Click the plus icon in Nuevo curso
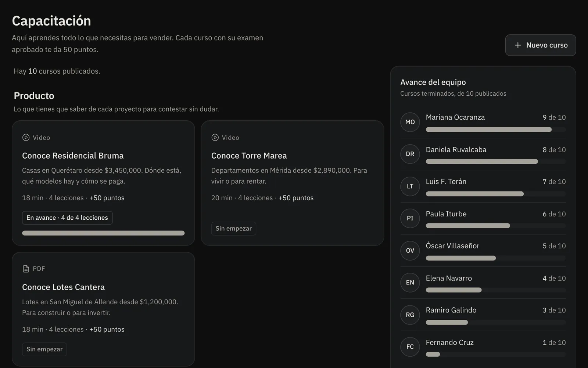 pyautogui.click(x=518, y=45)
